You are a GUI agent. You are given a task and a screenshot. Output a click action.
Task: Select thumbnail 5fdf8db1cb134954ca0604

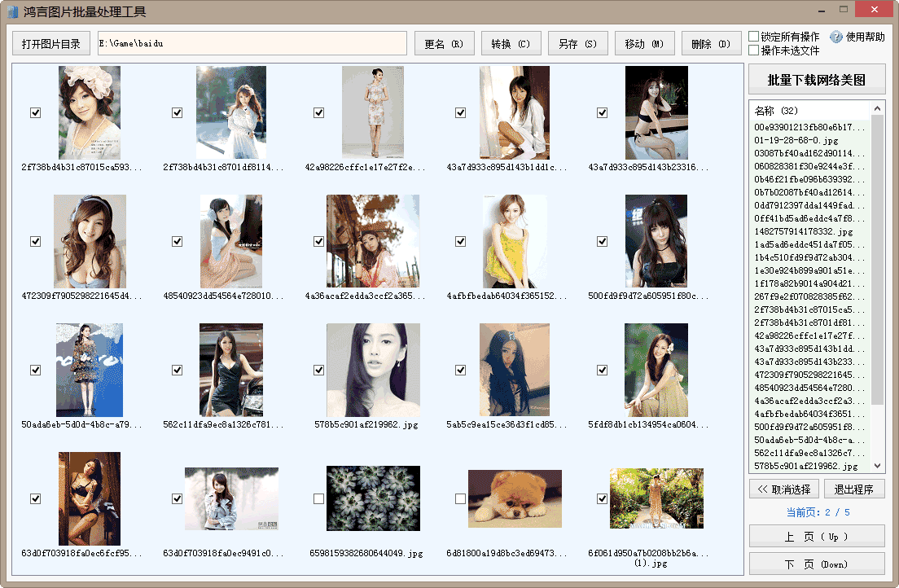point(656,370)
